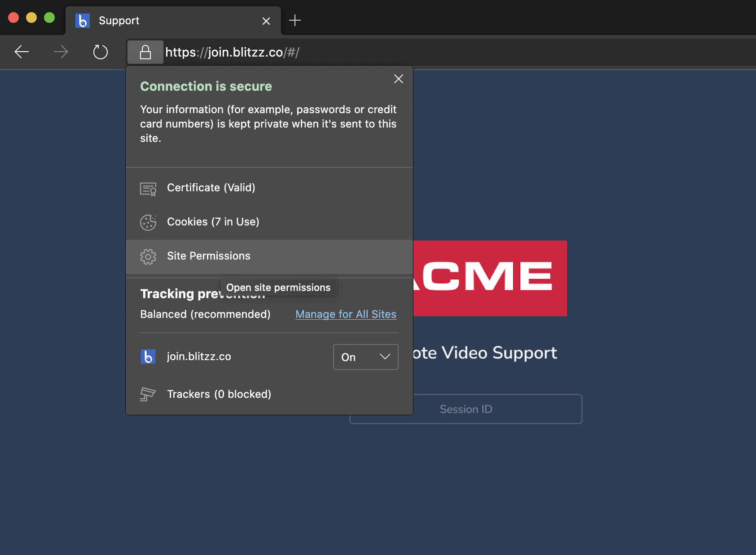Open Certificate (Valid) details
Image resolution: width=756 pixels, height=555 pixels.
tap(269, 188)
